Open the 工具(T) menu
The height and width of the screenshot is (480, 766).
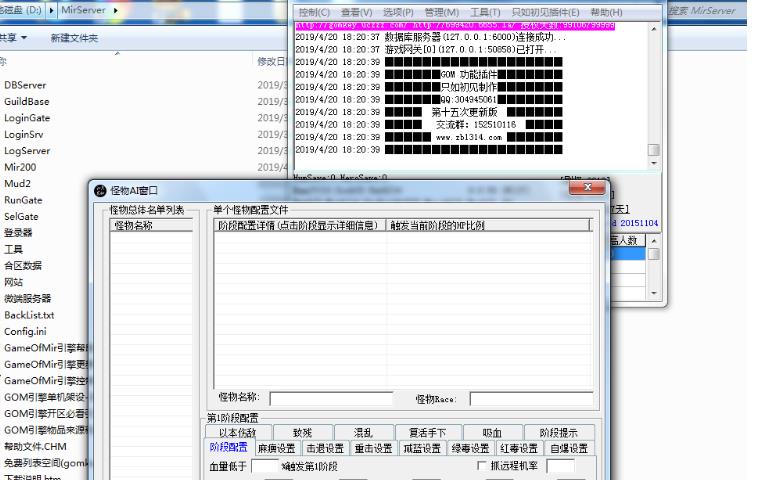[x=486, y=12]
